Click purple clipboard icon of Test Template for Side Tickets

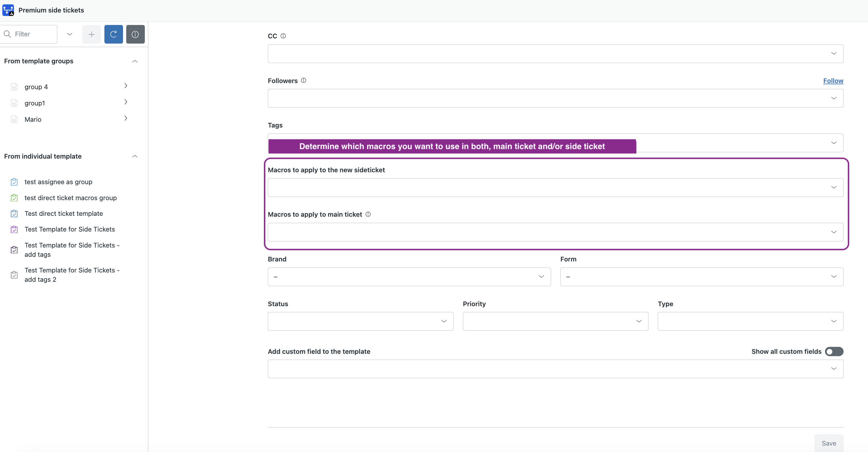pos(14,229)
